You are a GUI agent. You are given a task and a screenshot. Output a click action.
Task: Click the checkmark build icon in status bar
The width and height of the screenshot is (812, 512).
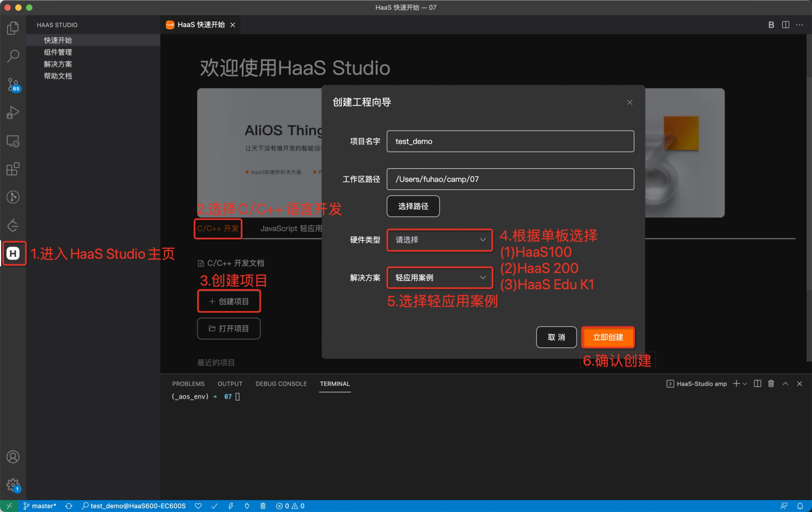tap(214, 506)
